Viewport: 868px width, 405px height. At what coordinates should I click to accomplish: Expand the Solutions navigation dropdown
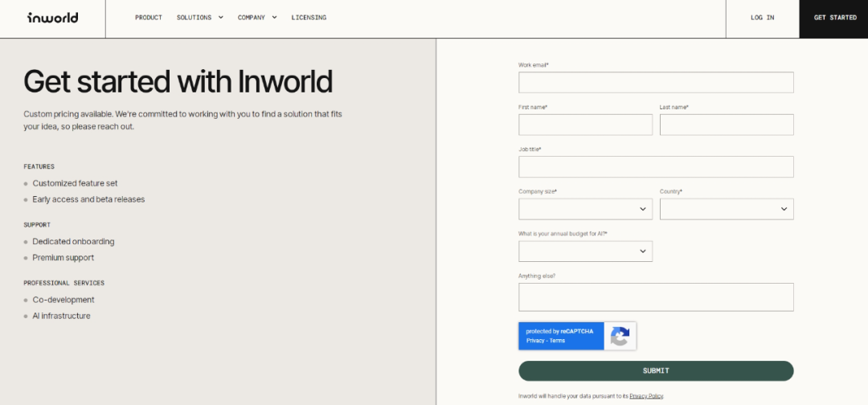(x=199, y=18)
